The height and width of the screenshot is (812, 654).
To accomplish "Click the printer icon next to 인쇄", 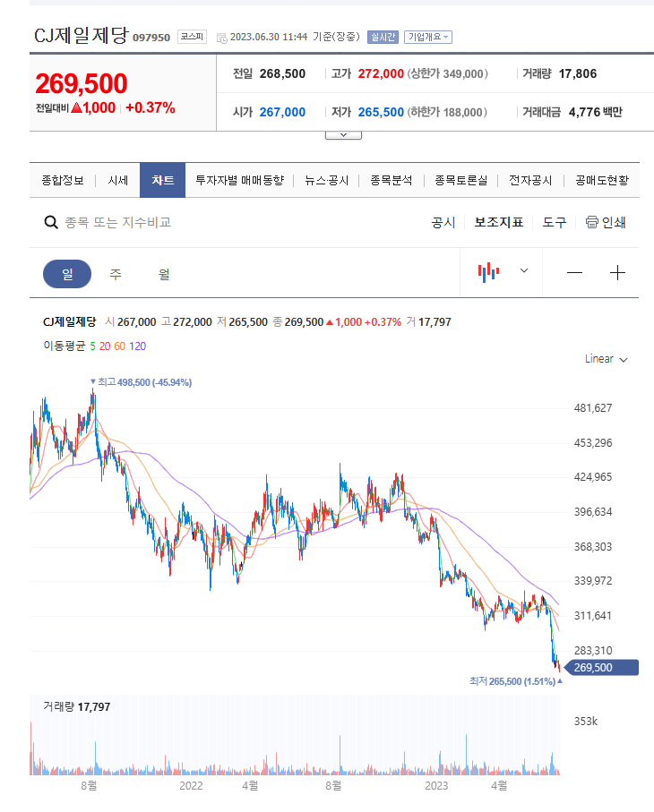I will click(x=592, y=222).
